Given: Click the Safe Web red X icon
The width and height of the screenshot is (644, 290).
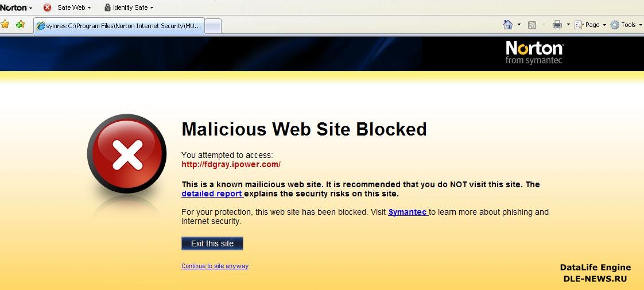Looking at the screenshot, I should [x=47, y=7].
